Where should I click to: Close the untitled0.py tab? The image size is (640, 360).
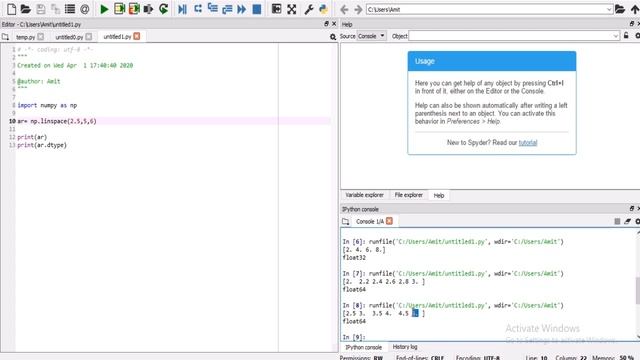[x=89, y=37]
